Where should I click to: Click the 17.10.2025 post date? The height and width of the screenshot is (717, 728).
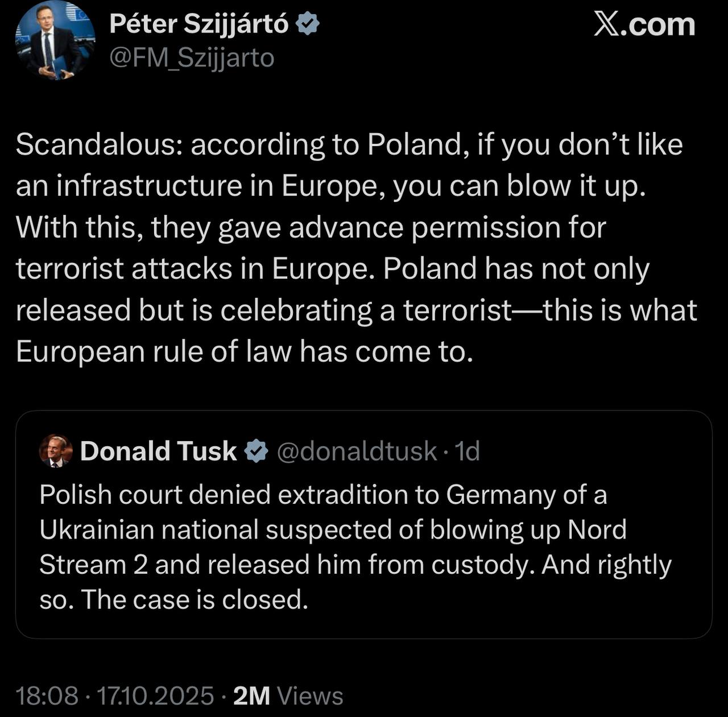point(155,696)
